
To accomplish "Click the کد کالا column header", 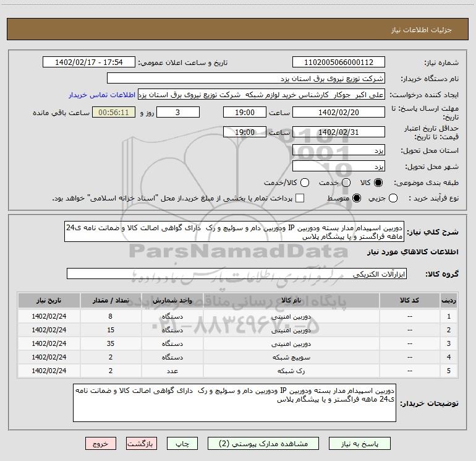I will point(409,301).
